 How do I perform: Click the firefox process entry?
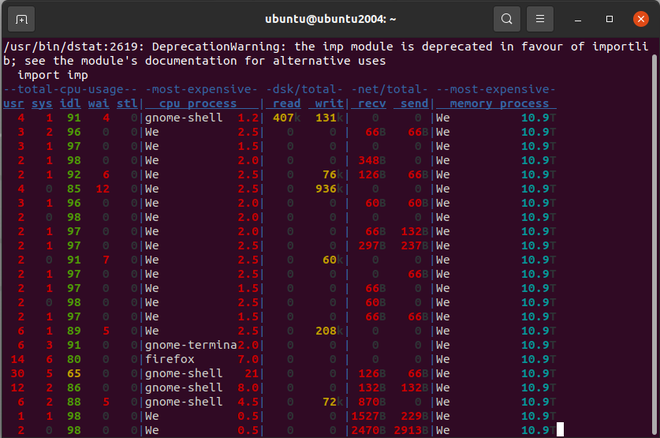click(x=170, y=359)
